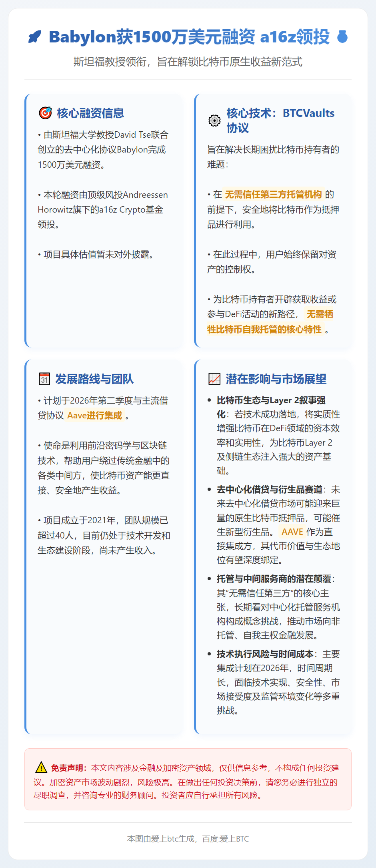376x868 pixels.
Task: Click the rocket icon beside the title
Action: [35, 37]
